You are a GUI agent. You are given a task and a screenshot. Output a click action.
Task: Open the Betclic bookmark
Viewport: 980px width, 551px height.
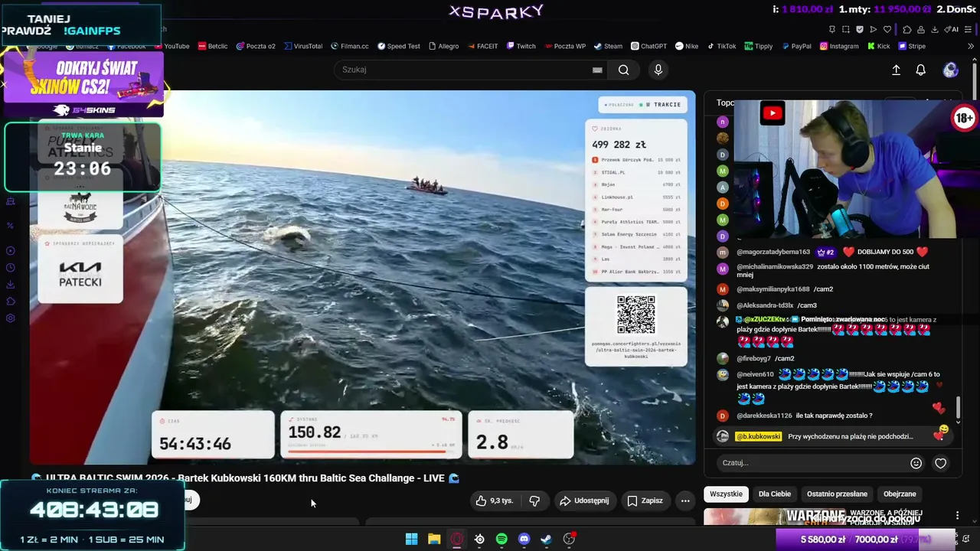click(213, 46)
